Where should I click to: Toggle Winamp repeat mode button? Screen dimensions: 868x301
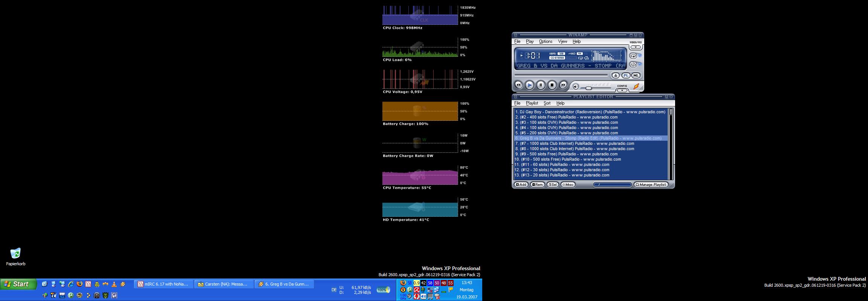(x=633, y=56)
